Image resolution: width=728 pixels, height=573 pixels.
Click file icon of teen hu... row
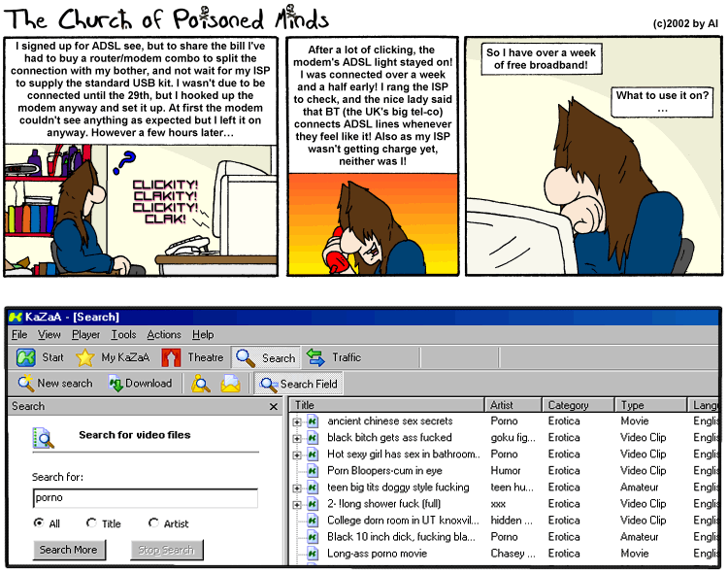click(313, 487)
